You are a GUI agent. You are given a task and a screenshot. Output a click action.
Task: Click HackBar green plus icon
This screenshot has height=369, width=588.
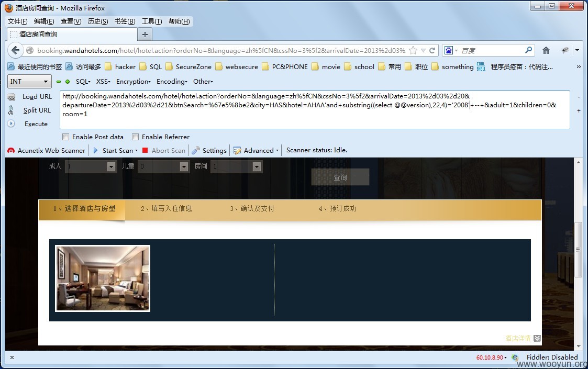coord(68,81)
